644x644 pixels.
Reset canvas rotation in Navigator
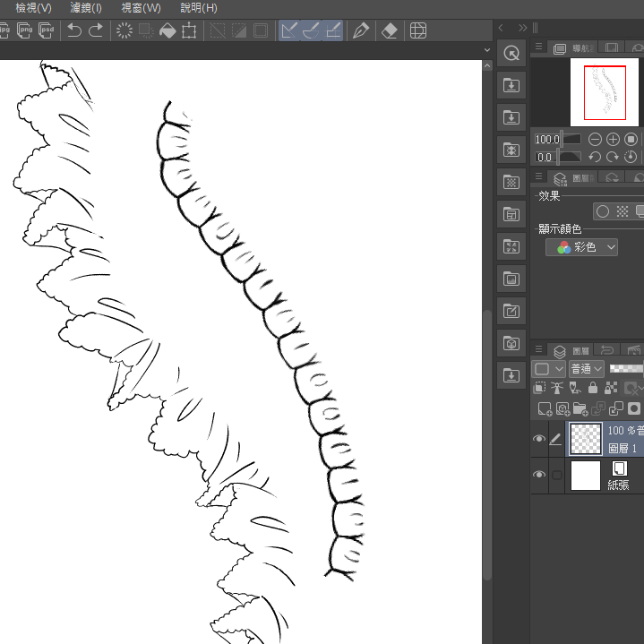point(631,157)
